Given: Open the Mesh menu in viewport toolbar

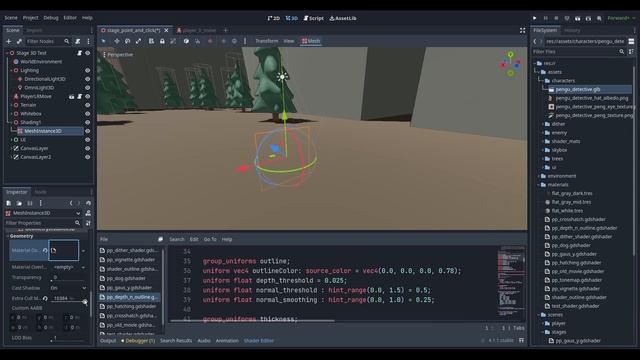Looking at the screenshot, I should pyautogui.click(x=311, y=41).
